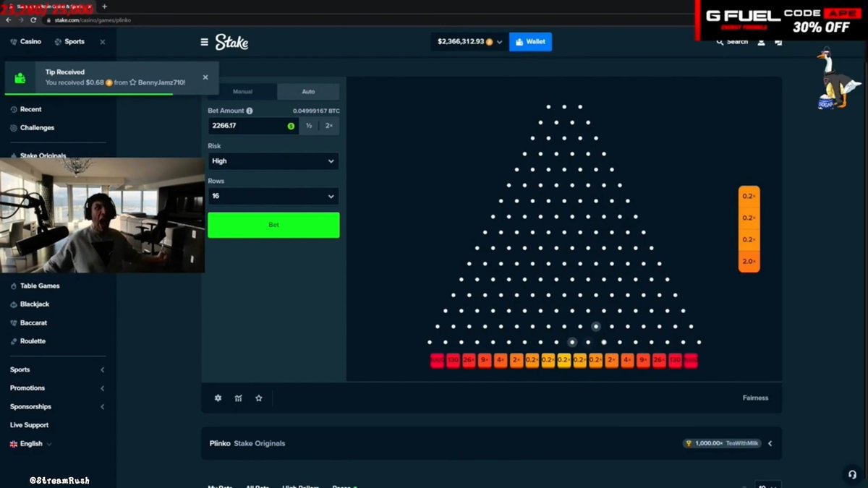868x488 pixels.
Task: Expand the Promotions sidebar submenu
Action: [x=102, y=388]
